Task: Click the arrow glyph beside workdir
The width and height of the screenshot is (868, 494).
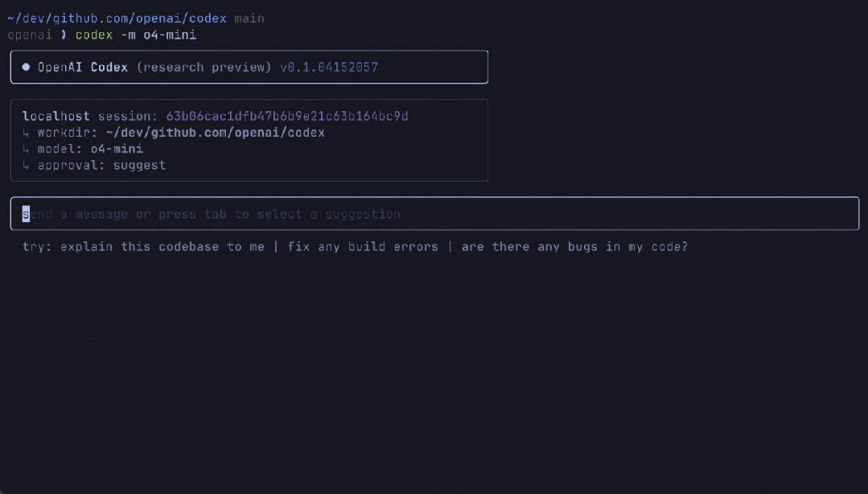Action: click(27, 133)
